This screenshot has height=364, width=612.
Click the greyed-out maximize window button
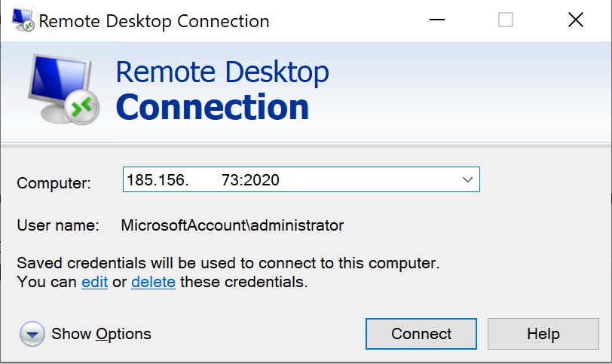click(506, 20)
